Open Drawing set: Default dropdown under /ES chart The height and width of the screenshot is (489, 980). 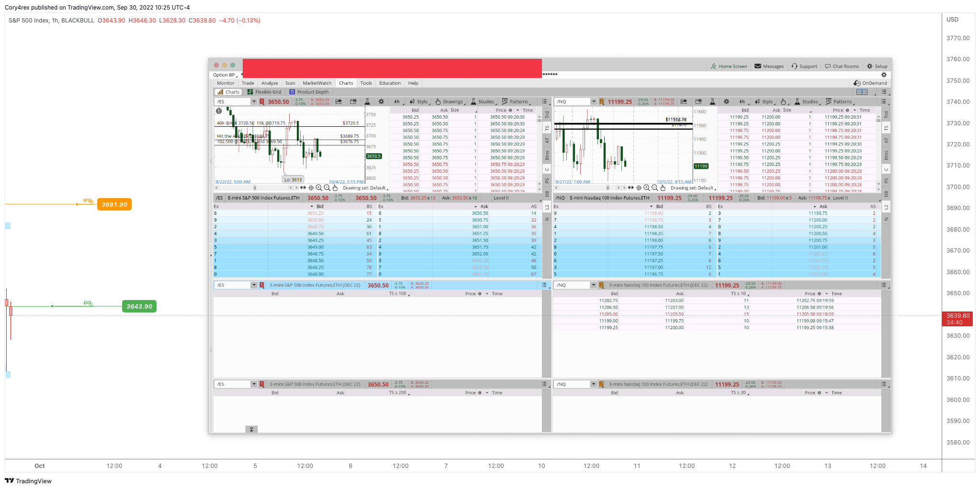(x=365, y=188)
